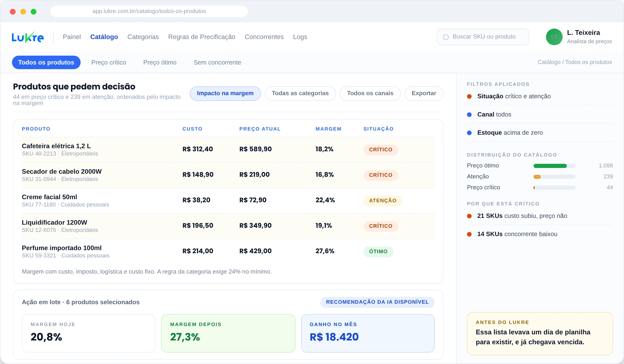Click the Ótimo badge on Perfume importado
The image size is (624, 364).
378,252
